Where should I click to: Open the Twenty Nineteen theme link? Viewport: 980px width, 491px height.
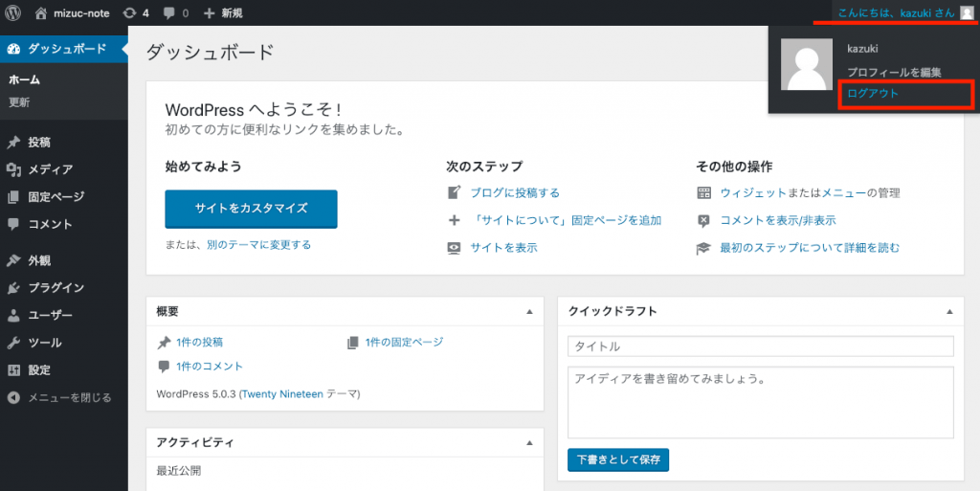pyautogui.click(x=282, y=394)
